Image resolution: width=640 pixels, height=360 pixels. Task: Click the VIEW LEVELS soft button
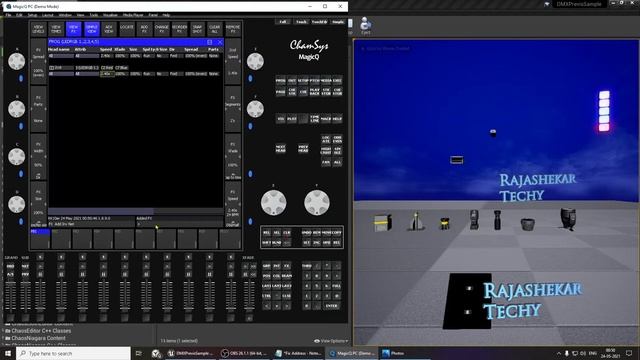tap(38, 29)
